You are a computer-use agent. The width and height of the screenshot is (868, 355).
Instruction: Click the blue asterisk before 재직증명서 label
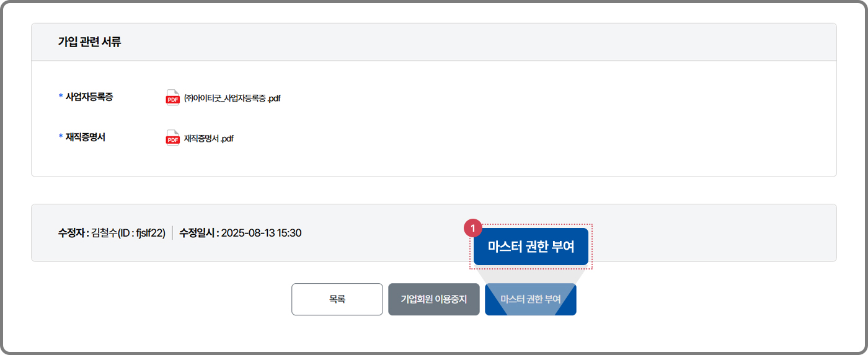[61, 137]
